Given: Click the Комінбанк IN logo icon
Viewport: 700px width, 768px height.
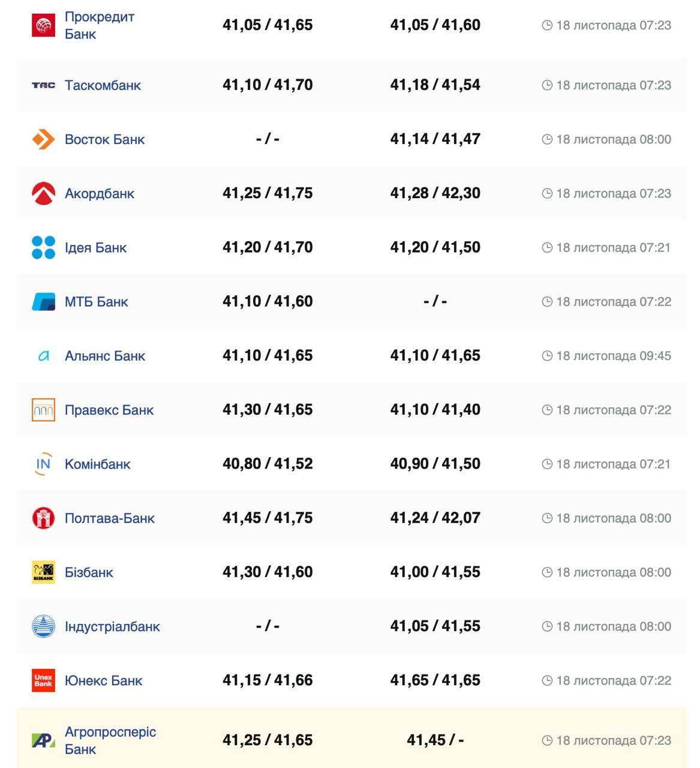Looking at the screenshot, I should [x=43, y=464].
